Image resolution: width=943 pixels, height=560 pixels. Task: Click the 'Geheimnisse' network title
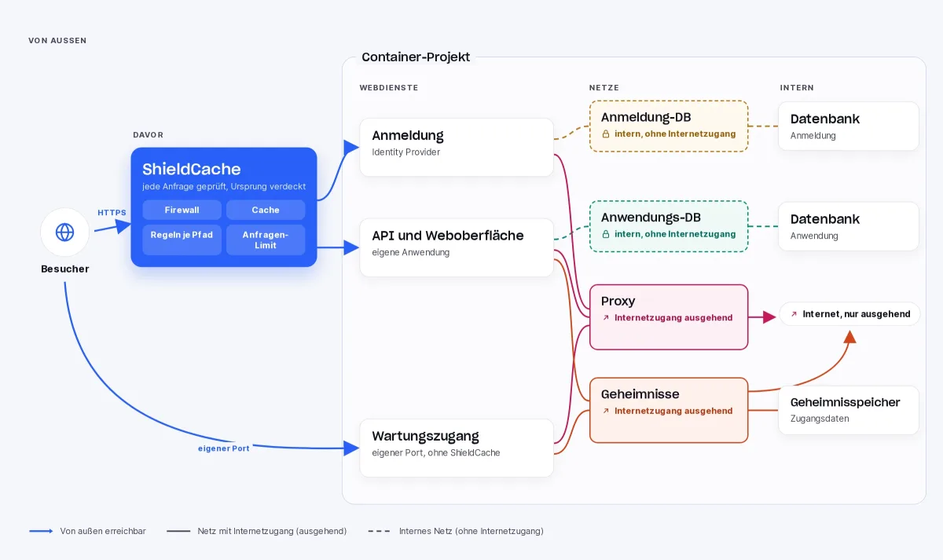[640, 394]
